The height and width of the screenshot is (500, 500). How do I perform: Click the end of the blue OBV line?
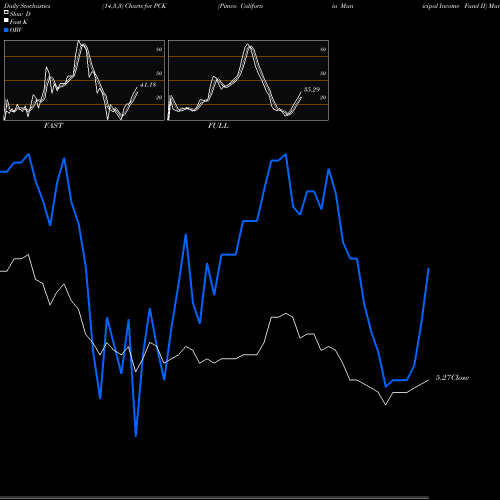429,268
